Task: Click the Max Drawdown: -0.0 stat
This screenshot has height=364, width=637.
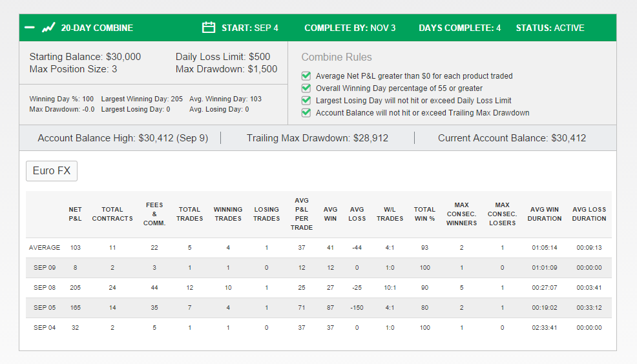Action: coord(62,109)
